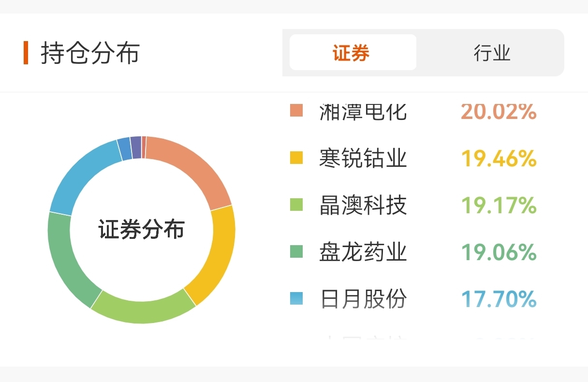Click the green square beside 盘龙药业
This screenshot has width=588, height=382.
coord(296,251)
